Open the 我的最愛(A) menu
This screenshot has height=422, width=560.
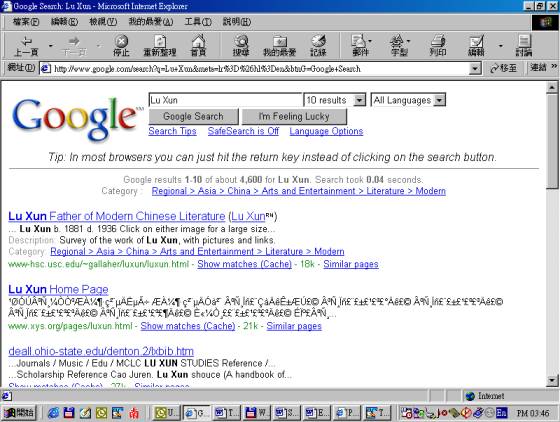[x=151, y=22]
